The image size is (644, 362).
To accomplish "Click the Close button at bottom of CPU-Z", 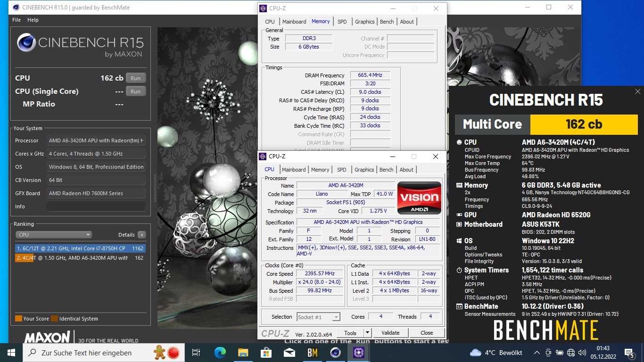I will point(427,333).
